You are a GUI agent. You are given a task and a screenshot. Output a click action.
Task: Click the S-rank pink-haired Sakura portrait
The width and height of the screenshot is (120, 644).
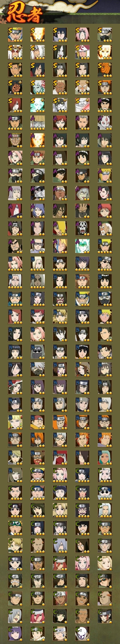click(x=82, y=35)
